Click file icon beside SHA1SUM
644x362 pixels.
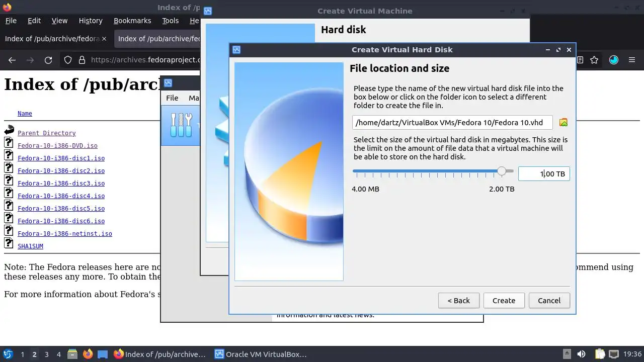point(9,243)
